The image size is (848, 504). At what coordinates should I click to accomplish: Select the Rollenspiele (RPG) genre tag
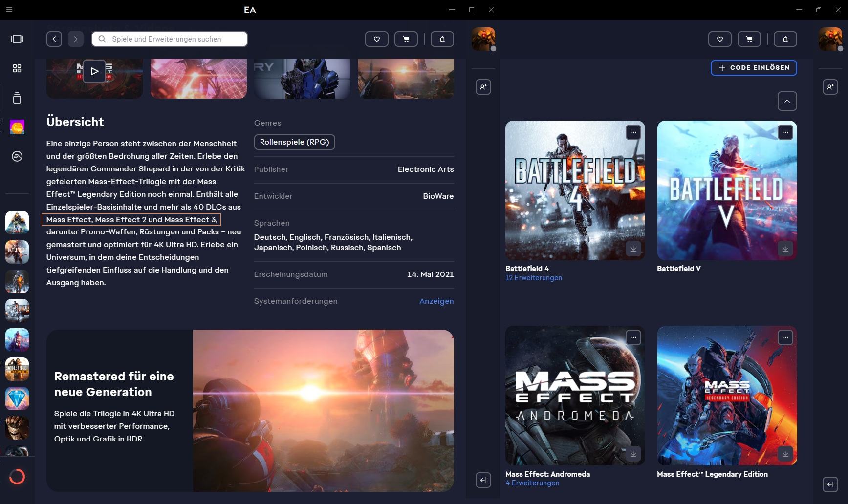[295, 142]
